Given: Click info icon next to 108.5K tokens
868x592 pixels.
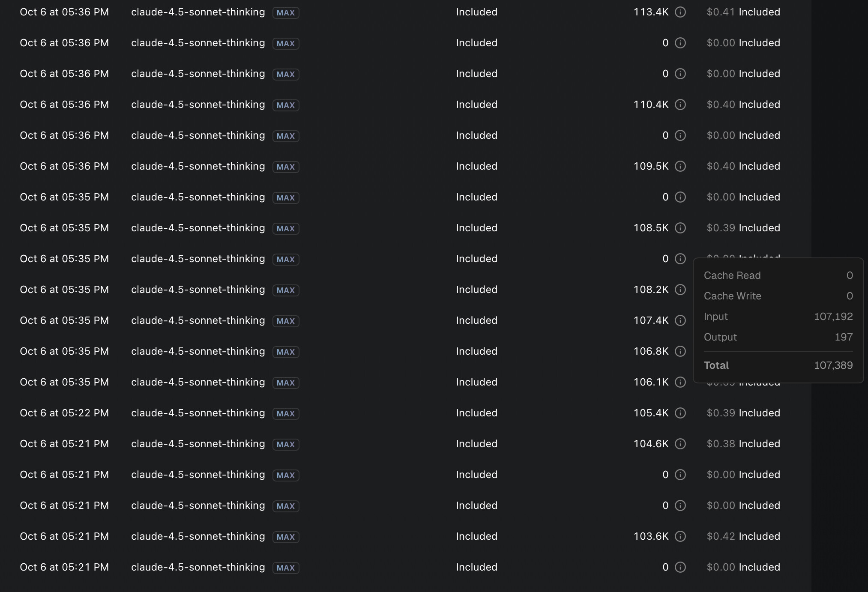Looking at the screenshot, I should click(x=680, y=228).
